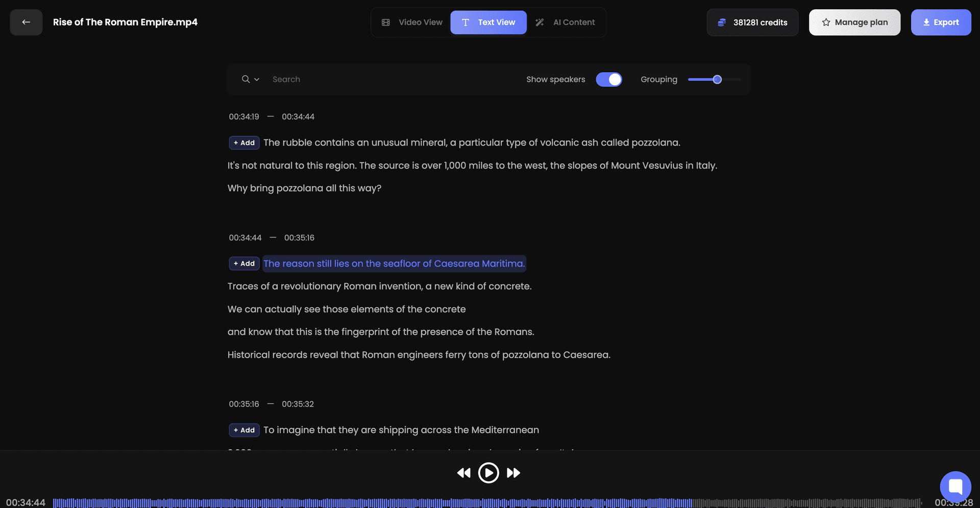Seek on the audio waveform timeline
This screenshot has width=980, height=508.
click(x=487, y=503)
